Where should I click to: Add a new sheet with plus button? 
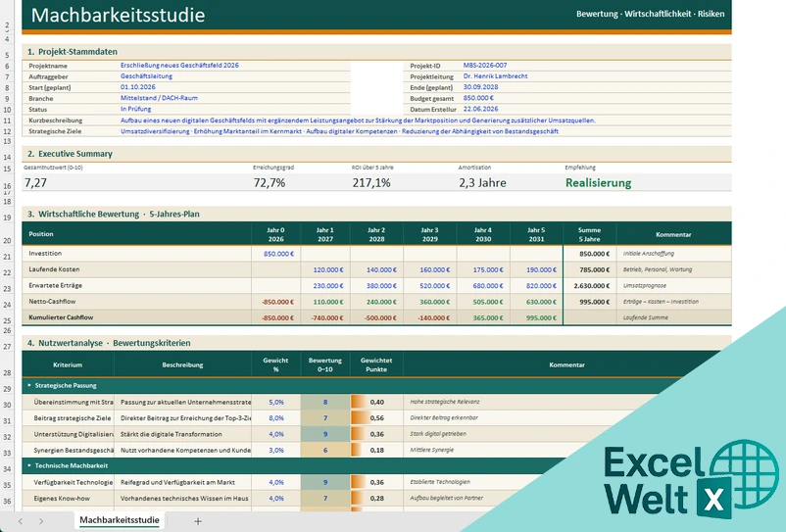(198, 521)
